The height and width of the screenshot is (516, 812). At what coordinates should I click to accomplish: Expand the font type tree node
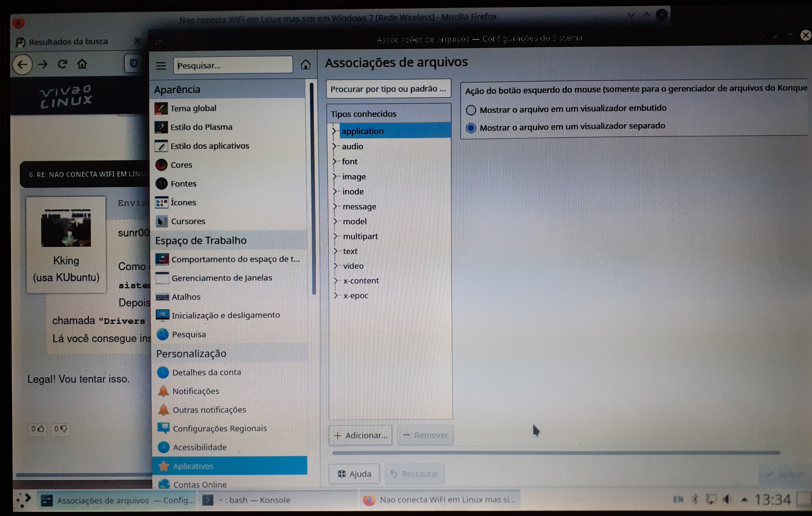(x=335, y=161)
